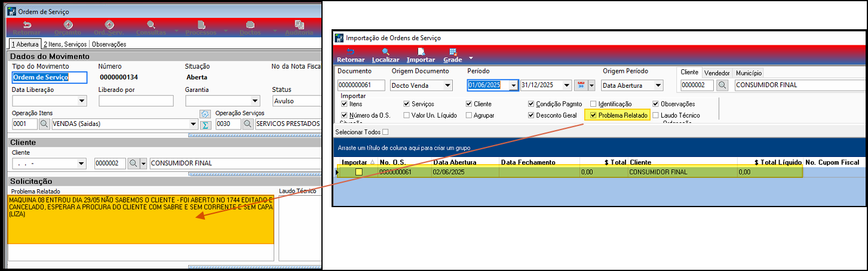868x271 pixels.
Task: Click magnifier beside Cliente 0000002 in Ordem de Serviço
Action: [133, 164]
